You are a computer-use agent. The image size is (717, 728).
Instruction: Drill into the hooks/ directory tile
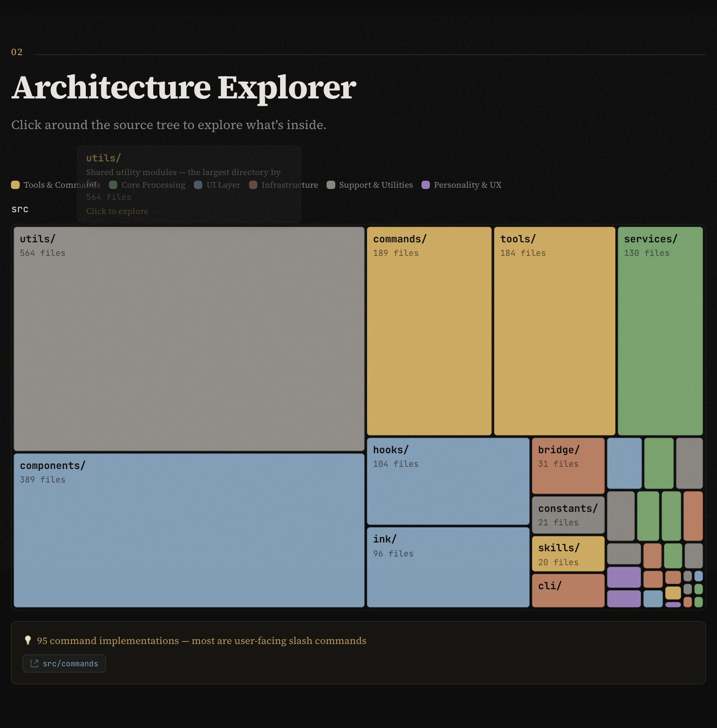coord(448,481)
